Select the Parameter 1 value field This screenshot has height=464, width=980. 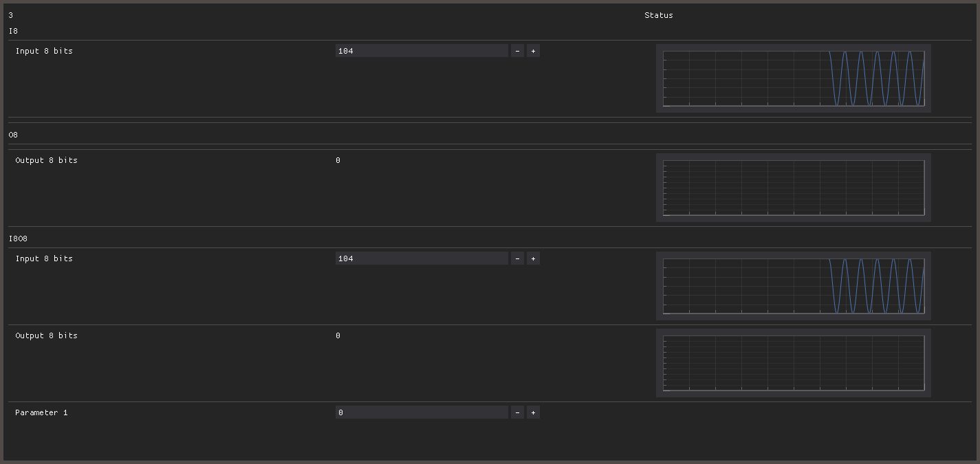(x=421, y=412)
